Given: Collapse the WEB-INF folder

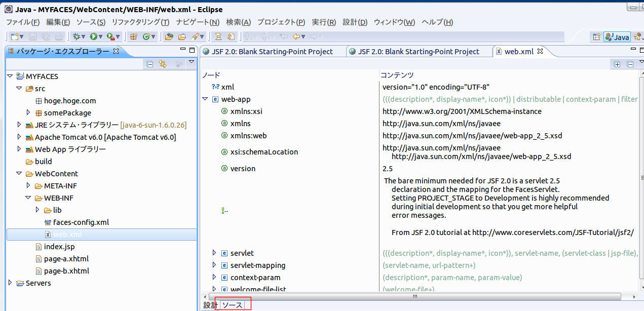Looking at the screenshot, I should point(28,198).
